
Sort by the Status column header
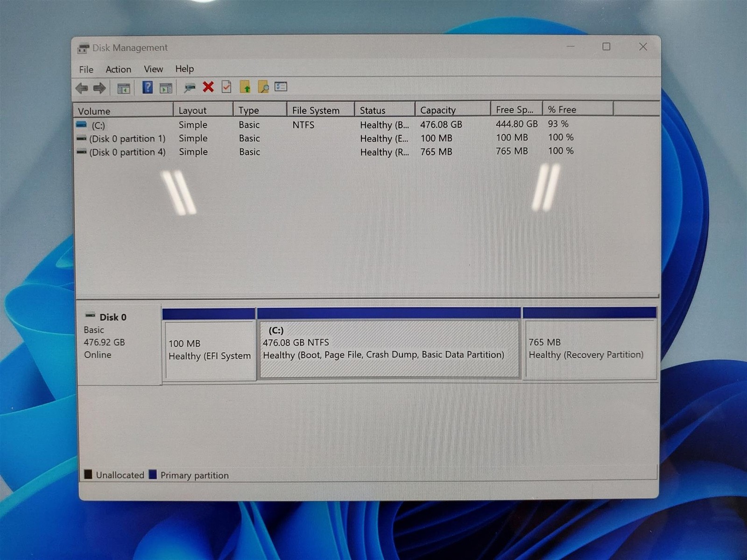pos(385,110)
